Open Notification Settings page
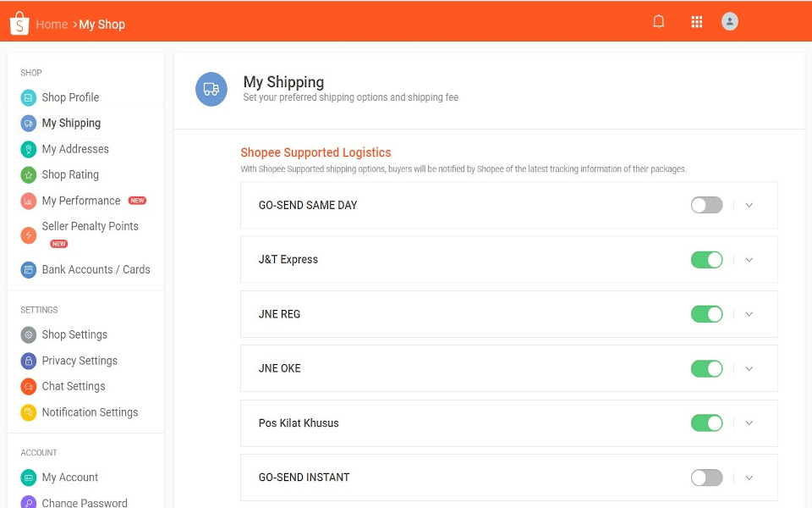This screenshot has height=508, width=812. pos(91,412)
